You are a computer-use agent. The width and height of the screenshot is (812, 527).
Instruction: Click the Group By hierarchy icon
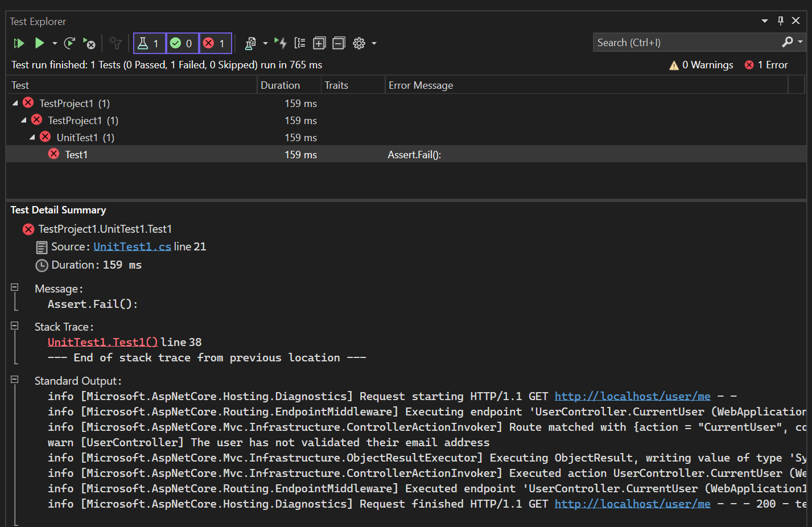[x=300, y=43]
